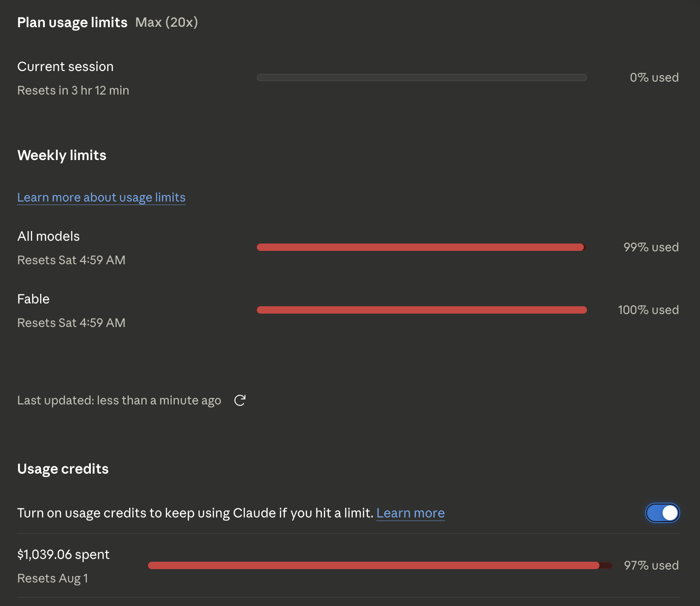The image size is (700, 606).
Task: Click the Current session usage bar
Action: [421, 77]
